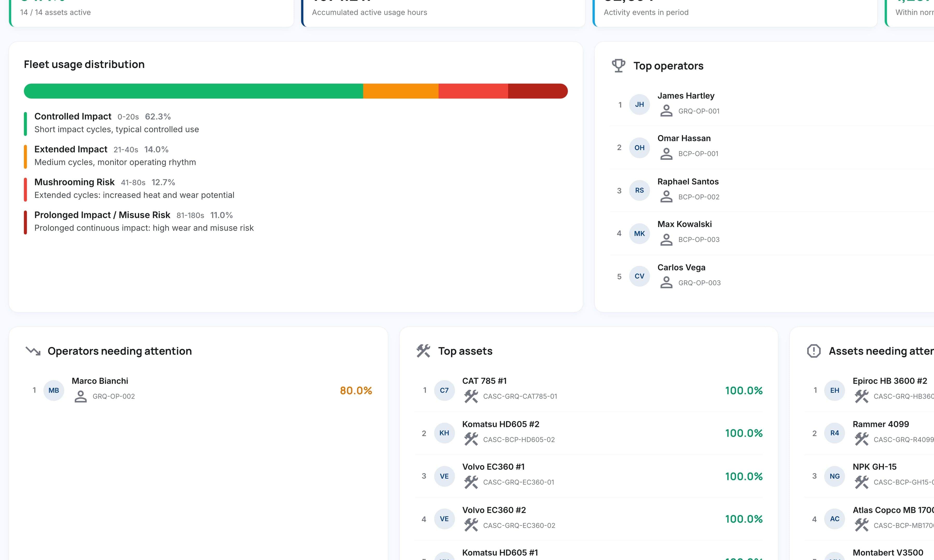Click the orange Extended Impact bar segment
This screenshot has height=560, width=934.
pyautogui.click(x=401, y=91)
